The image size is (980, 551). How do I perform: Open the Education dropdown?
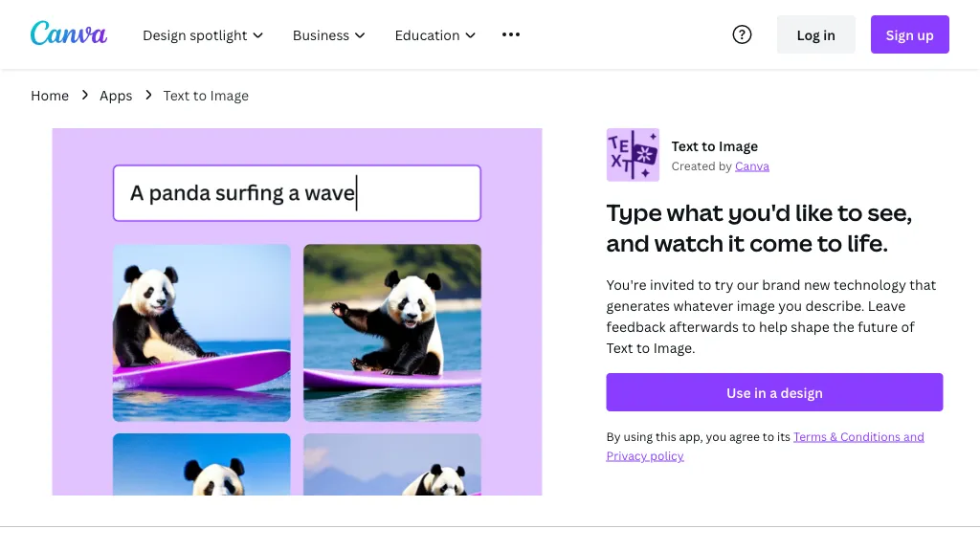pos(434,35)
